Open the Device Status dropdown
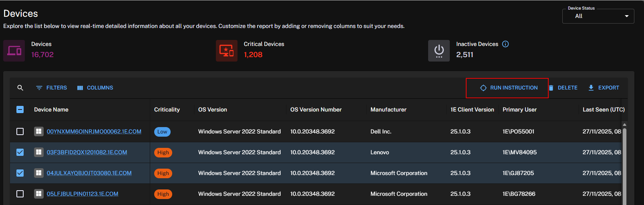The width and height of the screenshot is (644, 205). point(598,16)
